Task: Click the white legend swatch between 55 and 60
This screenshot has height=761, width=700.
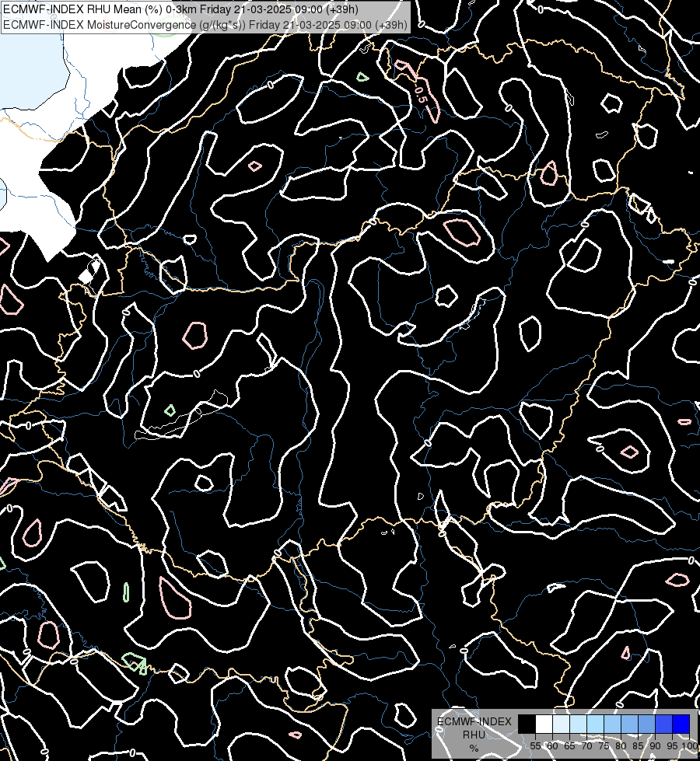Action: tap(544, 724)
